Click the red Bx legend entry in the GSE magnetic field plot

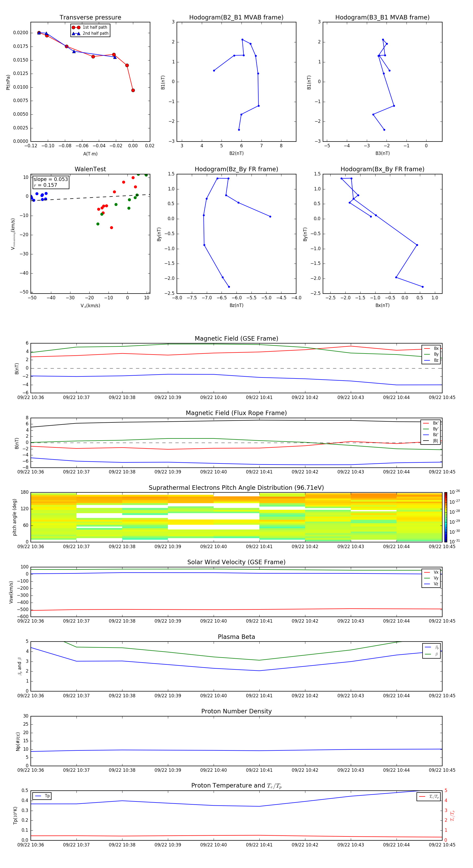[x=431, y=349]
